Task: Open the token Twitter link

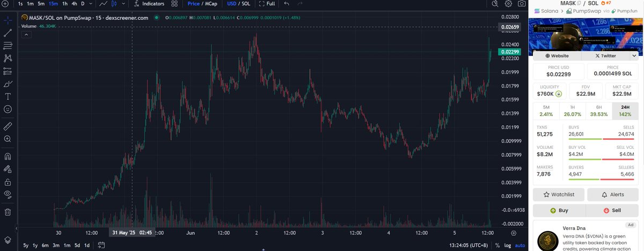Action: (606, 55)
